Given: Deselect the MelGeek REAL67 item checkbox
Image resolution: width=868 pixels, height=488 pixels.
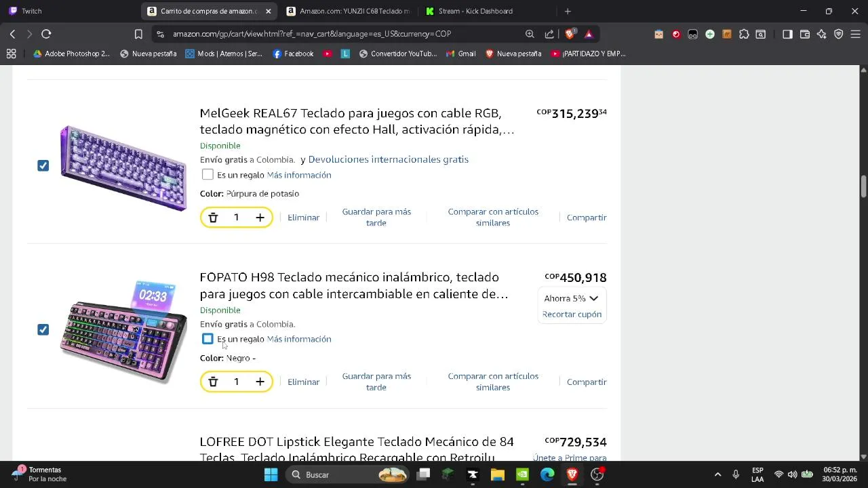Looking at the screenshot, I should pos(43,165).
